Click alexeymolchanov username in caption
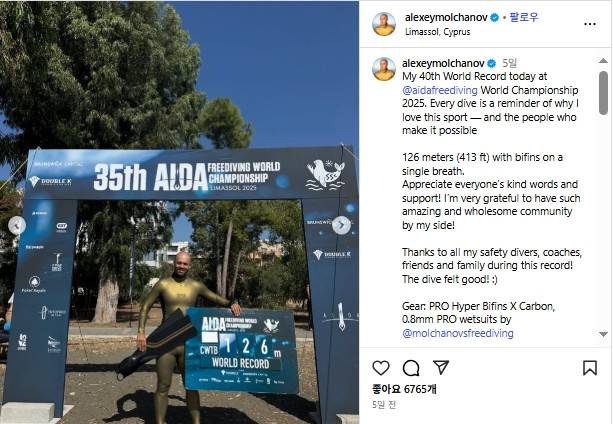 point(443,63)
